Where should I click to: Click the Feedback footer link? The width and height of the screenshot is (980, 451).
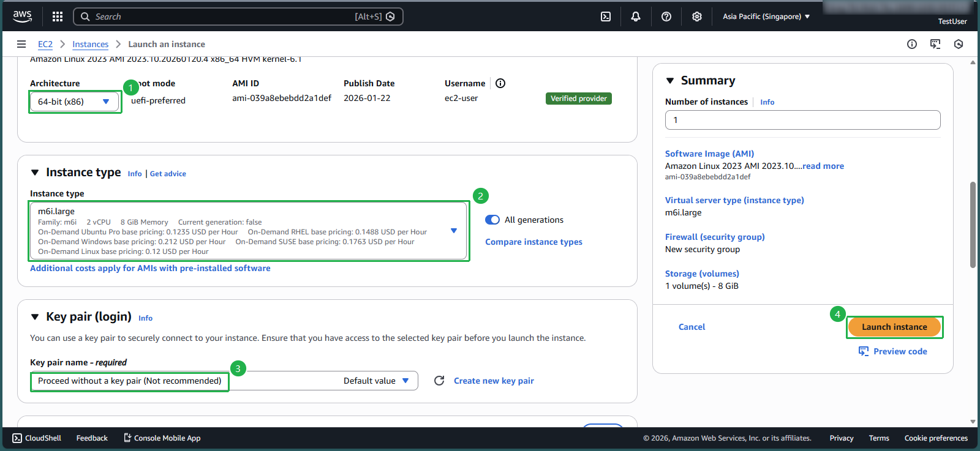tap(92, 438)
